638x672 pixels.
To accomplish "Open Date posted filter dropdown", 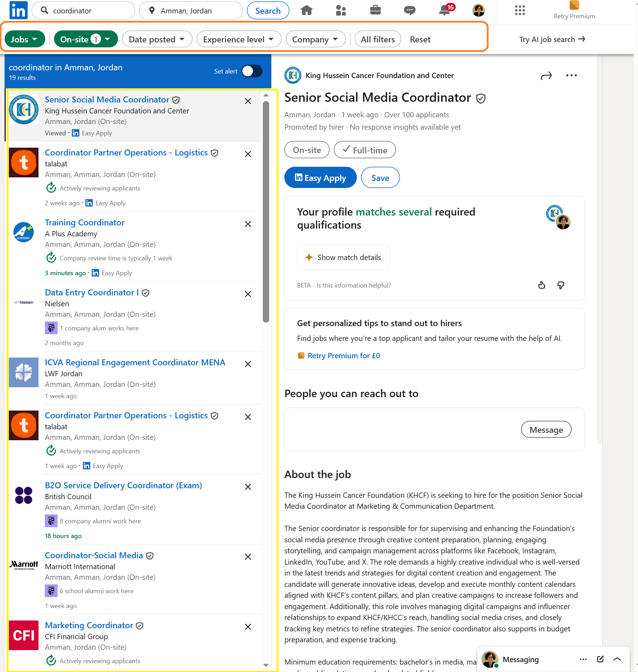I will (157, 39).
